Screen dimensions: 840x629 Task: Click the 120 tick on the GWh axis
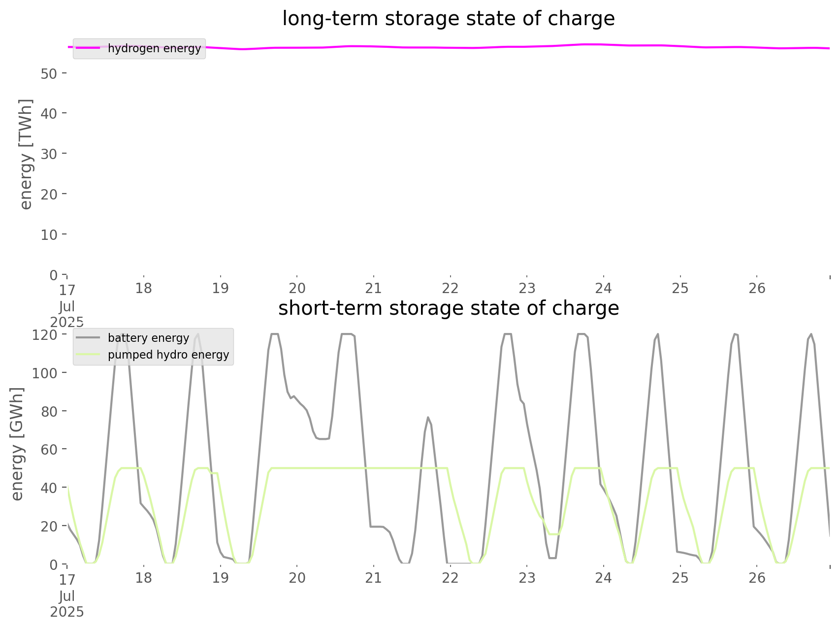point(45,335)
